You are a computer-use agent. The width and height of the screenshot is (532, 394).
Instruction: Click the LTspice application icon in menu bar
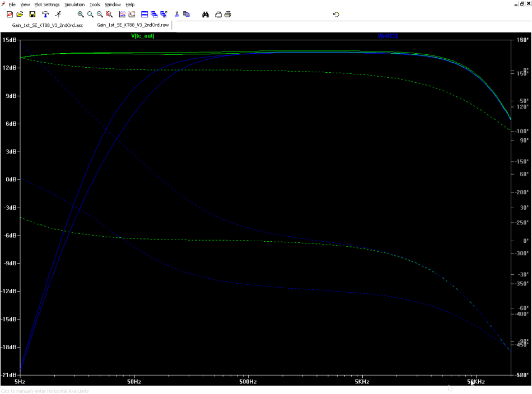pos(3,4)
